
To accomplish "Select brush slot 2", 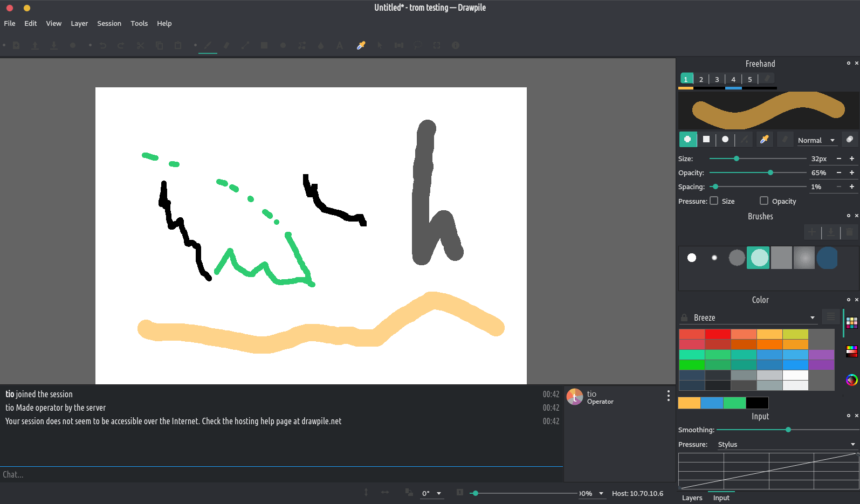I will pos(701,79).
